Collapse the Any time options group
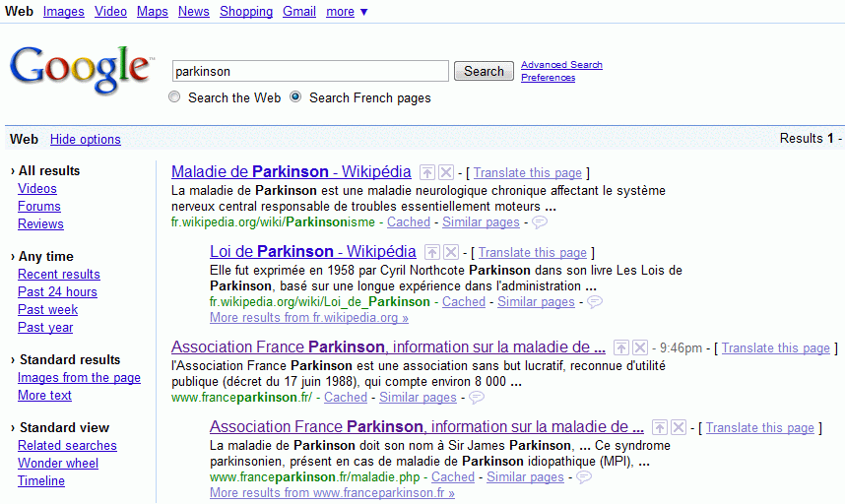The height and width of the screenshot is (504, 845). click(13, 257)
